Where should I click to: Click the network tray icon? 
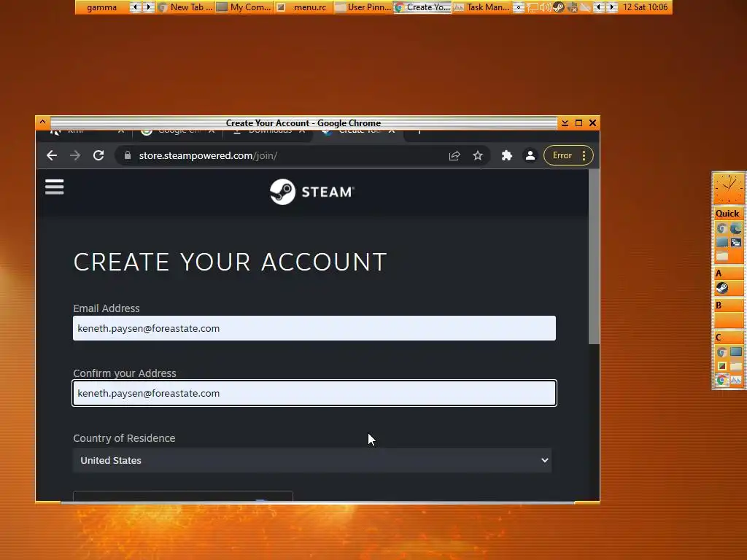pyautogui.click(x=533, y=7)
